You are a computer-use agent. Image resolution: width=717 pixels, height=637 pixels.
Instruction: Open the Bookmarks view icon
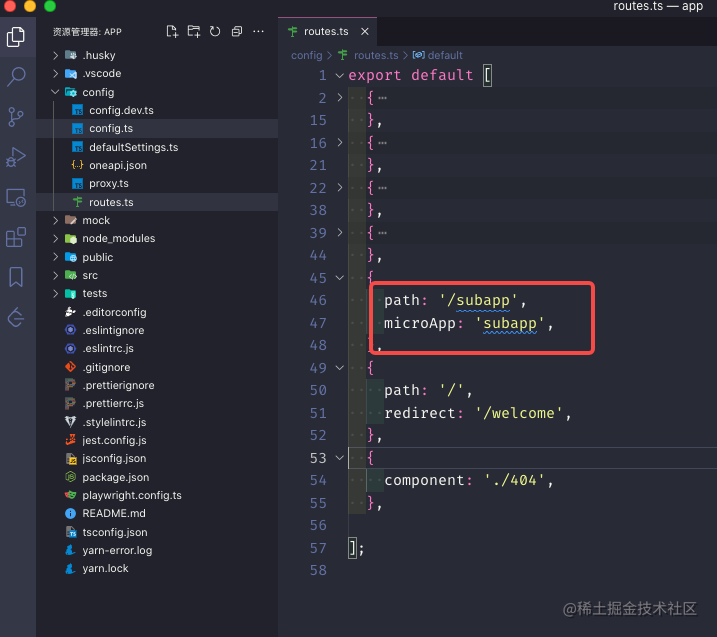pos(16,277)
